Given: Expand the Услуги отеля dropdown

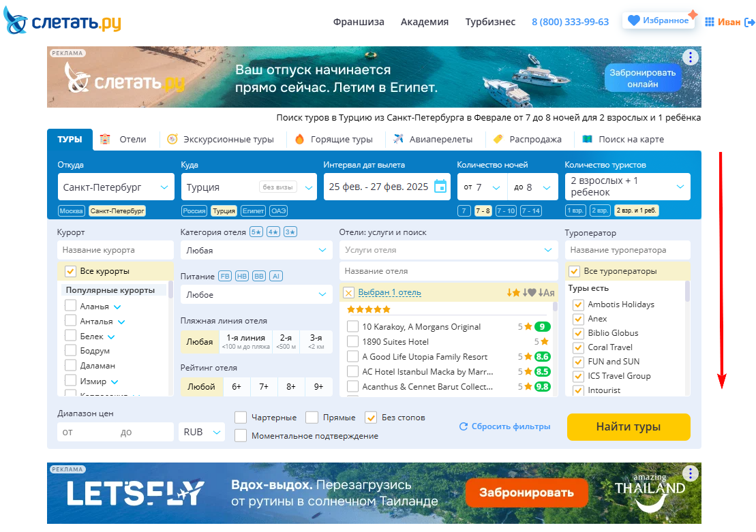Looking at the screenshot, I should [x=449, y=250].
